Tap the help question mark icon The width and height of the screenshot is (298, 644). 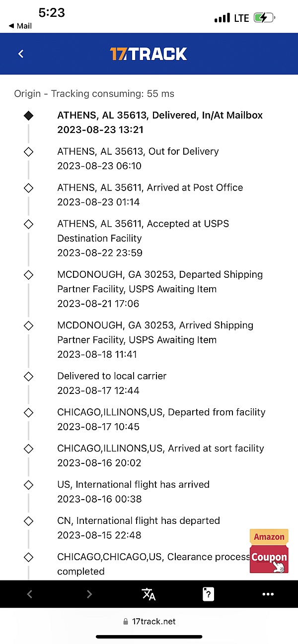(208, 594)
